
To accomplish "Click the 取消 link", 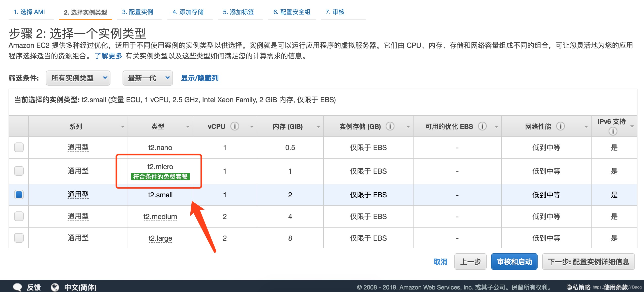I will 440,262.
